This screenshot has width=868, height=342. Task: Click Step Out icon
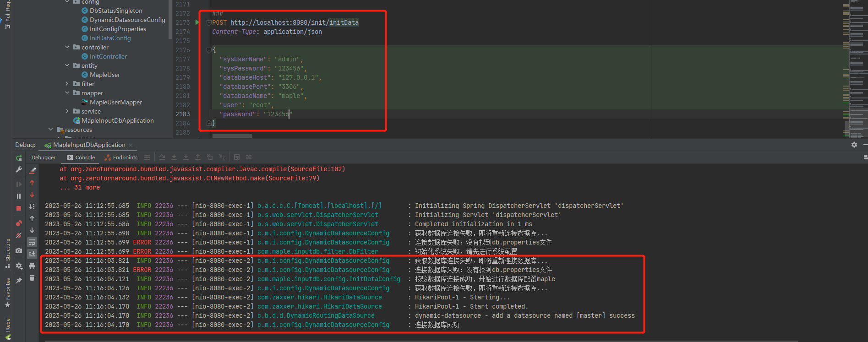tap(198, 157)
